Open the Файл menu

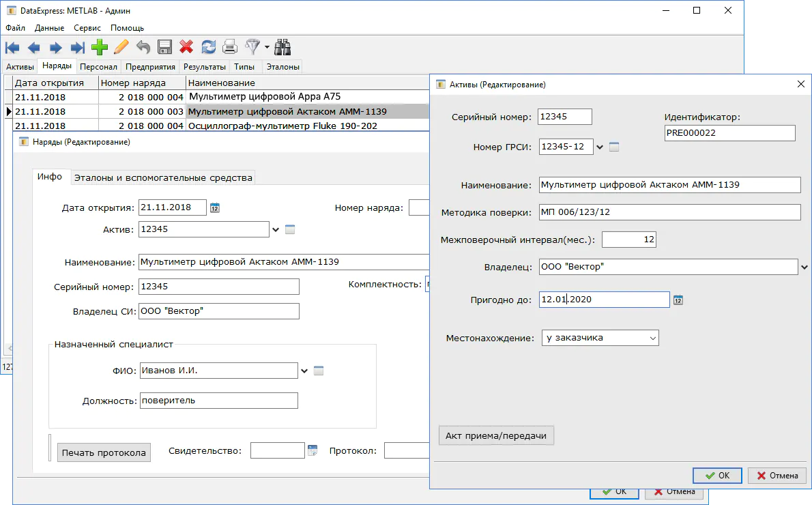(x=16, y=28)
